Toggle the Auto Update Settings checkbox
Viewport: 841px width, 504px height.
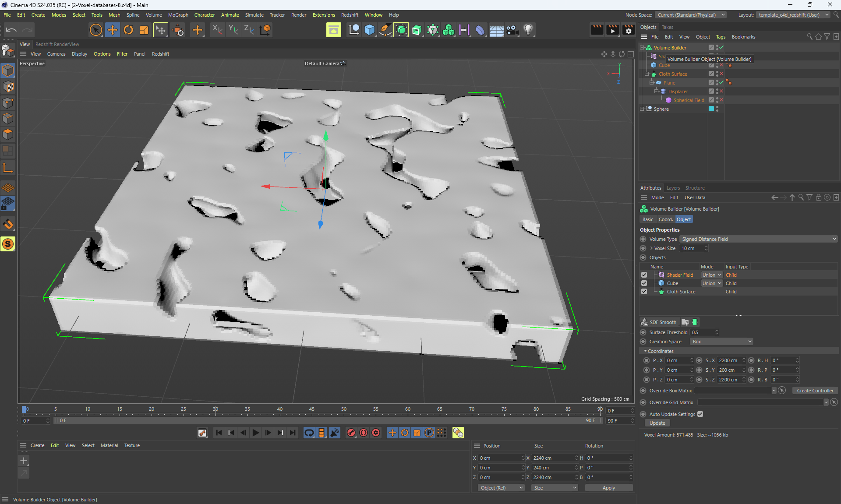pyautogui.click(x=700, y=414)
